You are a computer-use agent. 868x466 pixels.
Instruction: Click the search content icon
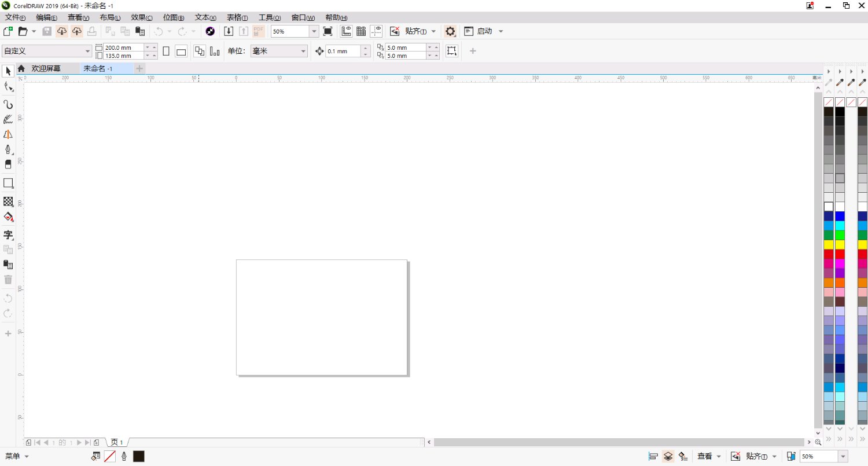210,31
